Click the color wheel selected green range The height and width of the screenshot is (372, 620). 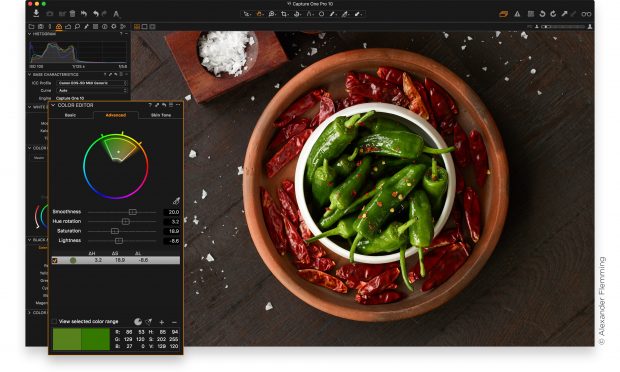tap(121, 149)
